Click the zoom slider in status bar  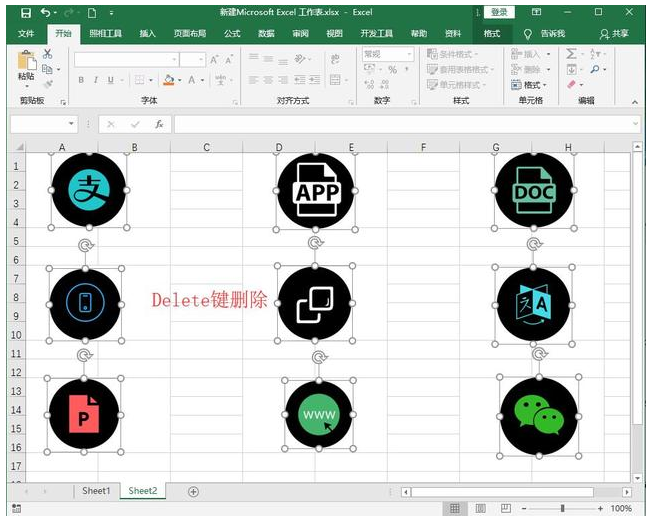tap(562, 508)
